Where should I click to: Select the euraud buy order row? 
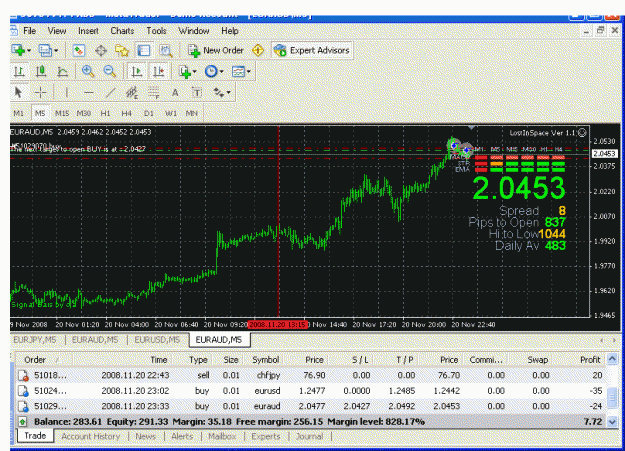[311, 406]
